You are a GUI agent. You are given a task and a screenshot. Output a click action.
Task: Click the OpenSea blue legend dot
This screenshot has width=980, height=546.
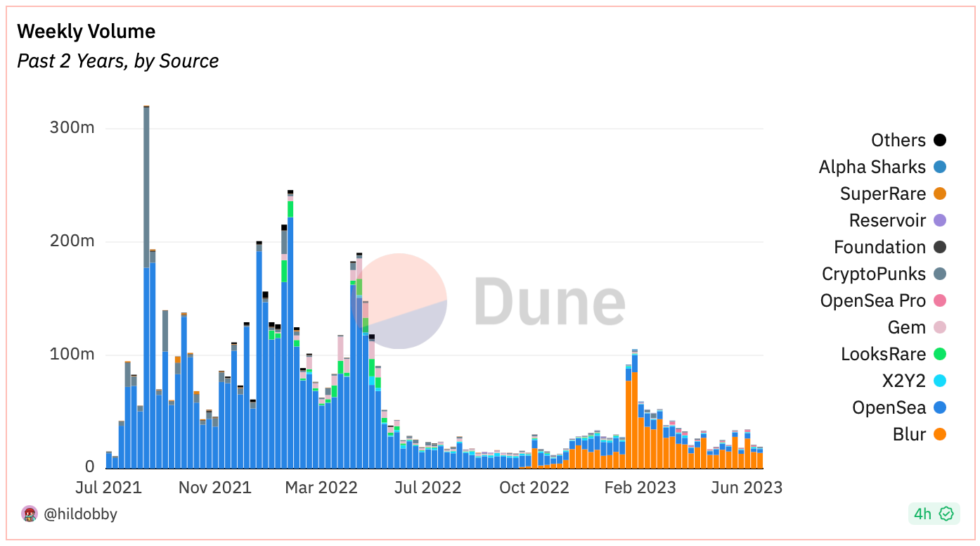[x=939, y=407]
